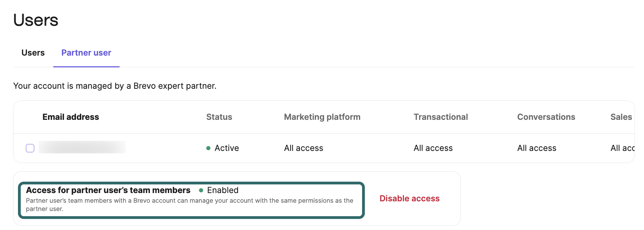Switch to the Users tab
644x230 pixels.
pyautogui.click(x=33, y=53)
